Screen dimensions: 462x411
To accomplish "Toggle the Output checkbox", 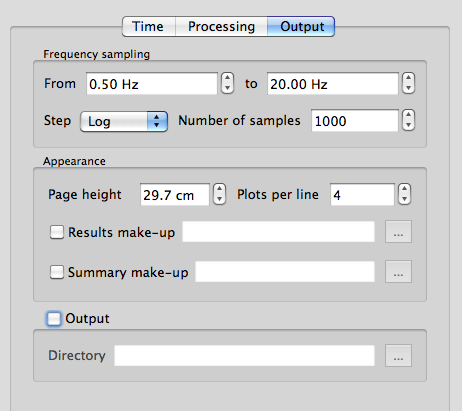I will (x=54, y=319).
